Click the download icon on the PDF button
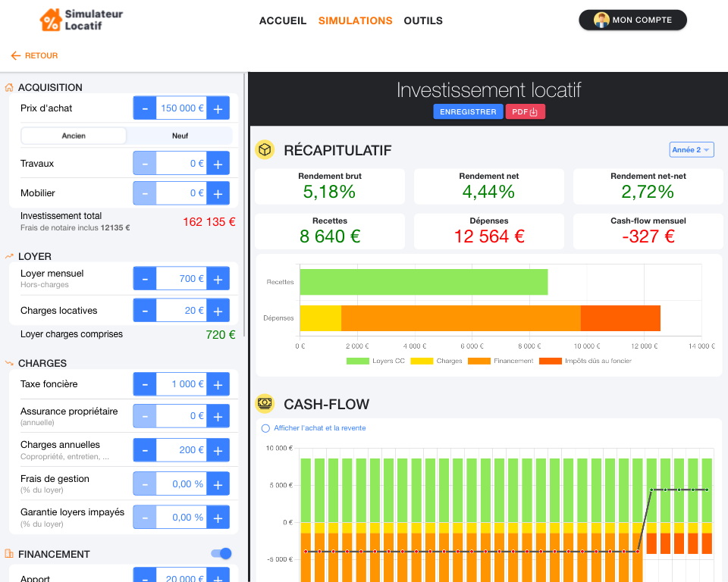This screenshot has width=728, height=582. pos(535,111)
